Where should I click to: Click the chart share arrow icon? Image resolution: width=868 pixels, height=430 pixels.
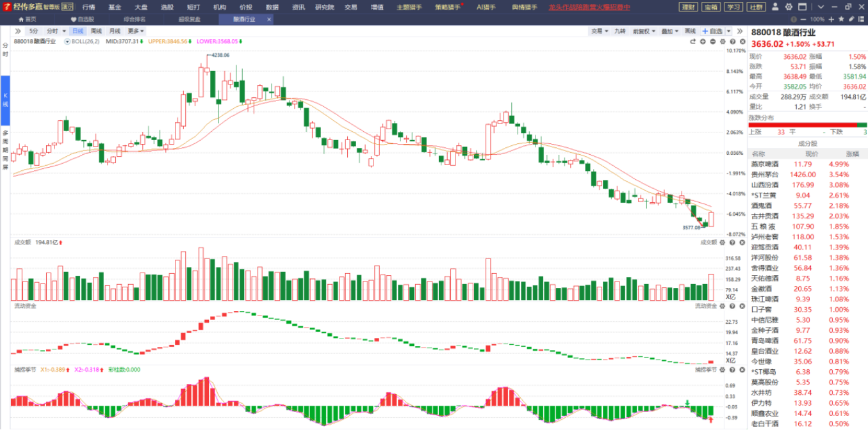pos(692,42)
